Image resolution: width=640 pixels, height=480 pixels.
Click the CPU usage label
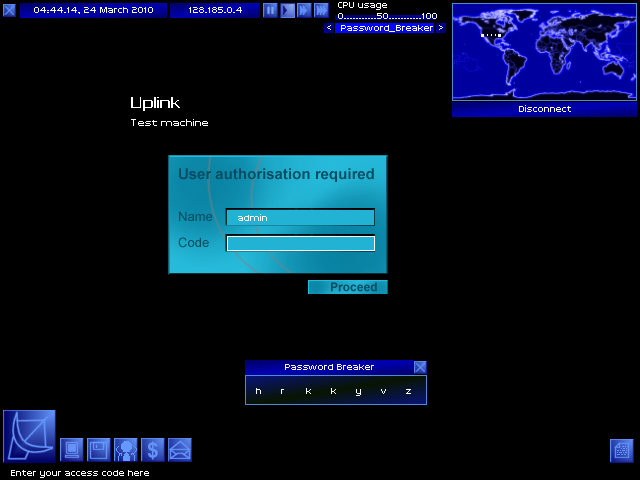click(362, 5)
